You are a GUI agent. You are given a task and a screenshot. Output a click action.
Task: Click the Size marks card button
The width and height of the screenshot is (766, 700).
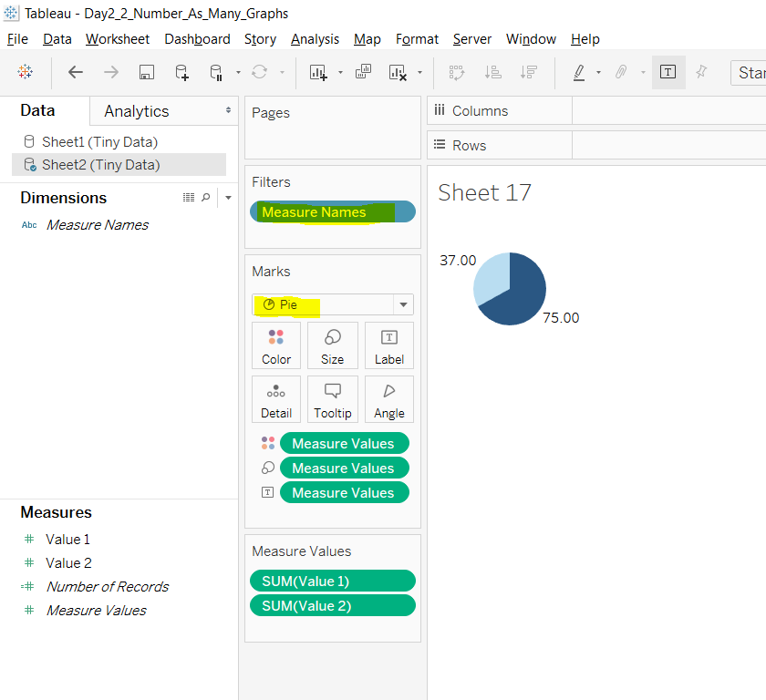tap(332, 345)
